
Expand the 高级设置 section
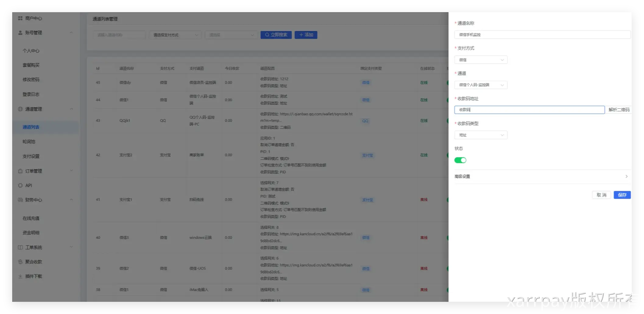point(541,177)
